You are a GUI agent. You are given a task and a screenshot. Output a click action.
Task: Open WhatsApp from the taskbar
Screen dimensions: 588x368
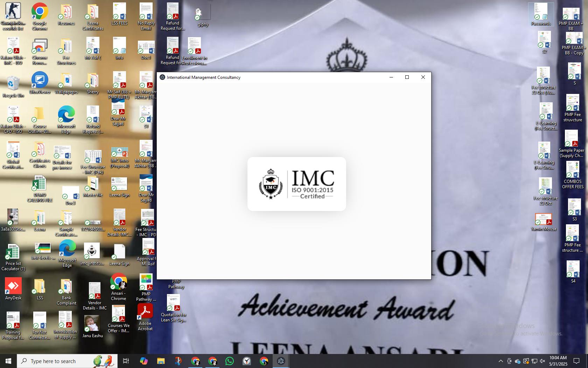point(230,361)
